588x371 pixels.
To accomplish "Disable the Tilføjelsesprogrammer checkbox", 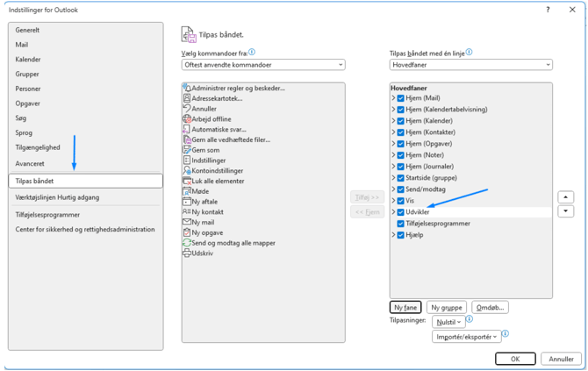I will 401,224.
